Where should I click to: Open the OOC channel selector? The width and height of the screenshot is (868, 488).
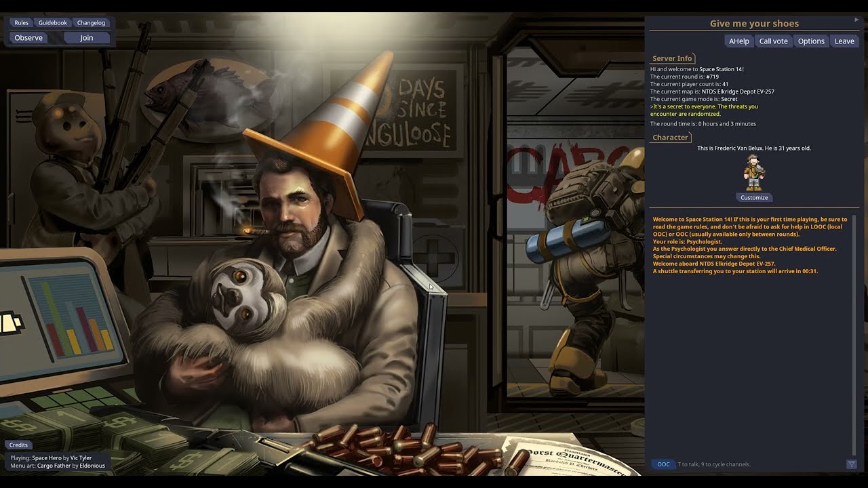click(x=663, y=464)
